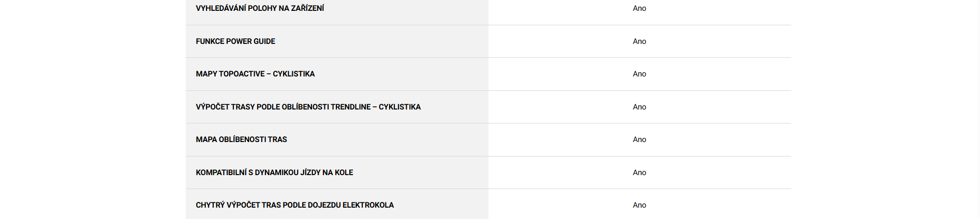Select the Ano value for Funkce Power Guide
This screenshot has width=980, height=219.
[639, 41]
